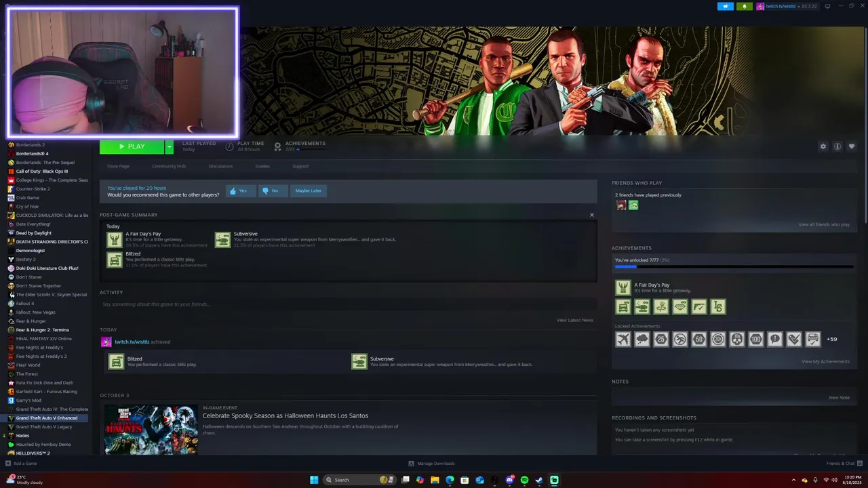Show the +59 more locked achievements
This screenshot has width=868, height=488.
[831, 339]
